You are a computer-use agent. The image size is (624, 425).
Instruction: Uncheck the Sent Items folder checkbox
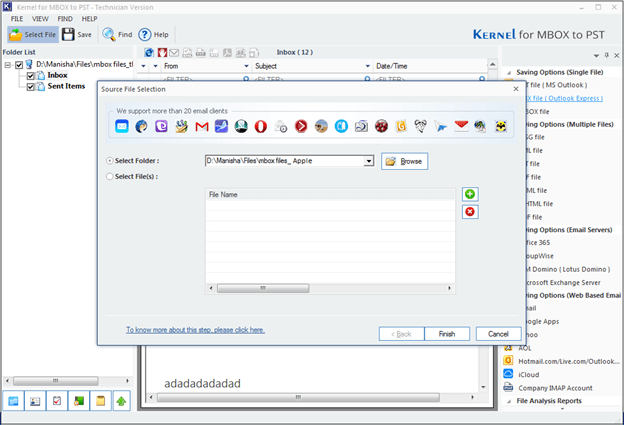click(30, 86)
